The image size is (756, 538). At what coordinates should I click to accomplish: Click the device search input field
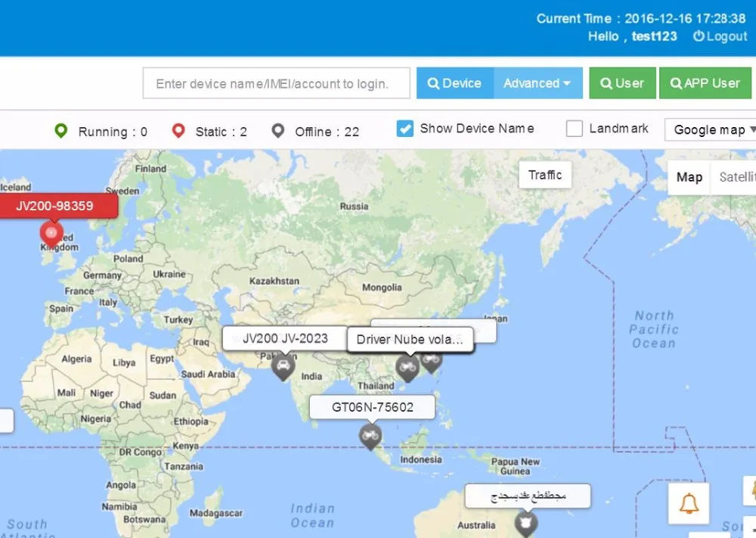276,83
